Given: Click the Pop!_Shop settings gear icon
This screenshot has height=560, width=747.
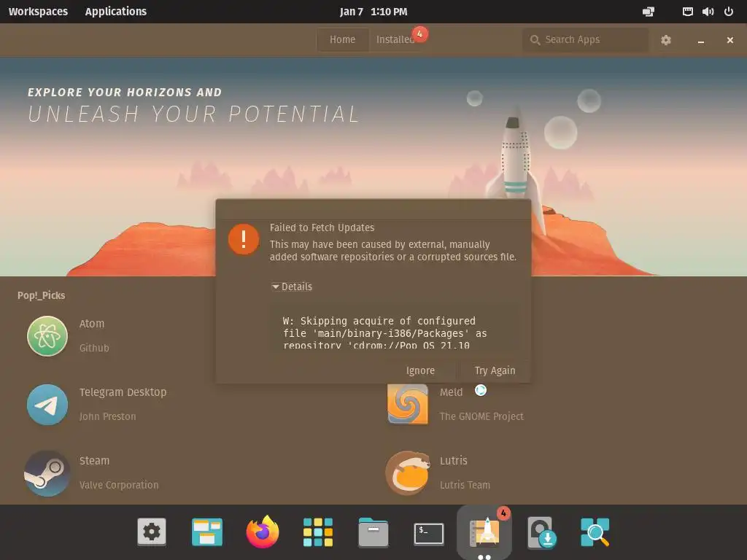Looking at the screenshot, I should [x=665, y=40].
